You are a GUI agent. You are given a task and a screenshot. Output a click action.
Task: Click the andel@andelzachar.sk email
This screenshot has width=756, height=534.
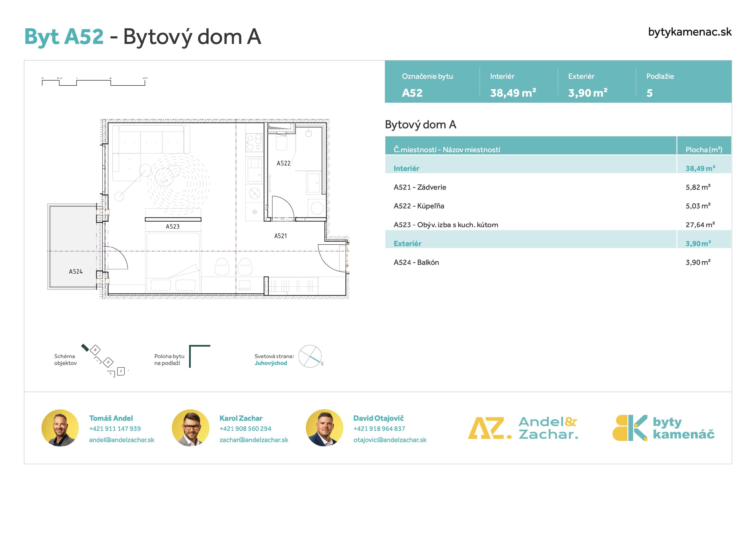tap(122, 440)
